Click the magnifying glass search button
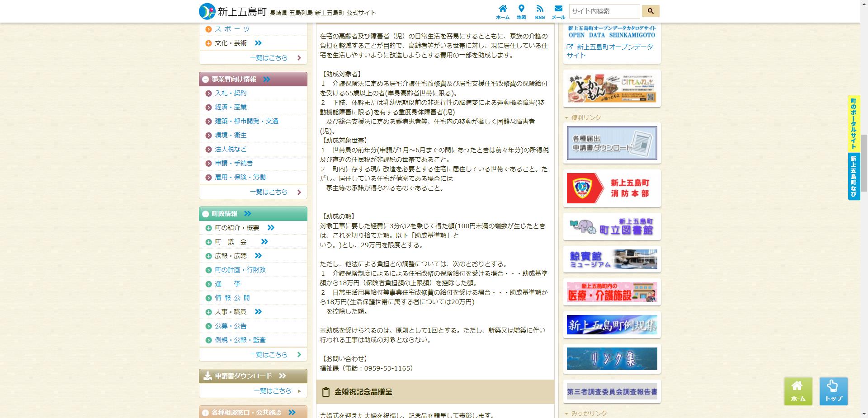The width and height of the screenshot is (868, 418). click(x=650, y=11)
